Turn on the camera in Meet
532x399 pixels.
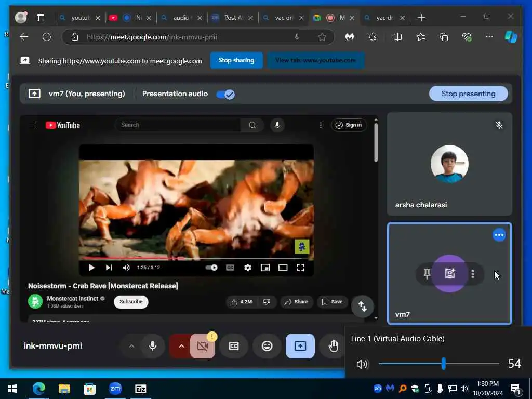click(x=203, y=346)
